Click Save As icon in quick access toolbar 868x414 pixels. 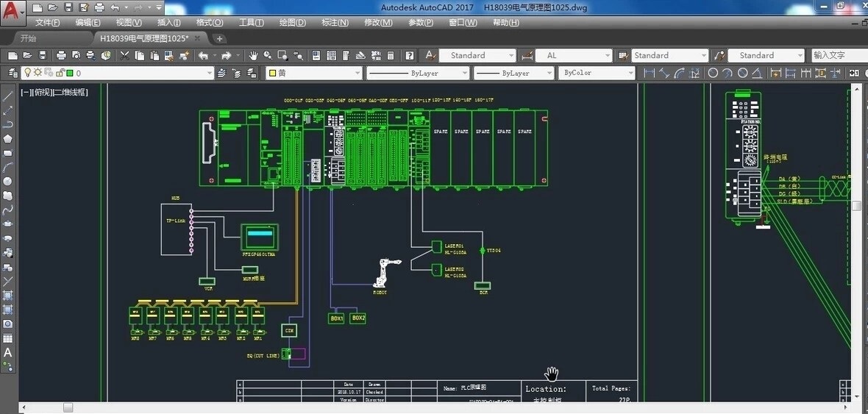pyautogui.click(x=84, y=8)
